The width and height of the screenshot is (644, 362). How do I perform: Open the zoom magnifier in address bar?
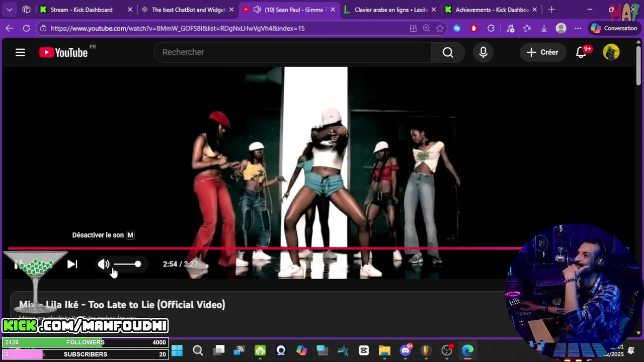(427, 29)
